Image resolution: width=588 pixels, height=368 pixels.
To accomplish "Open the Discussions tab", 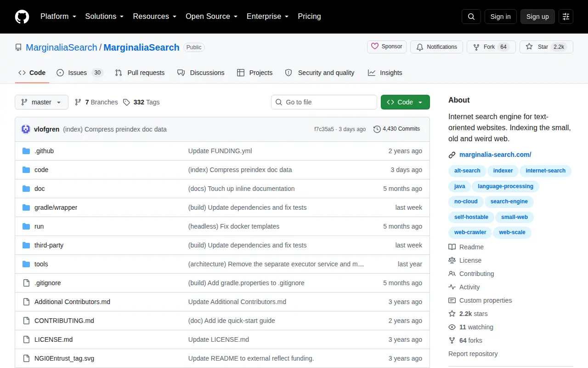I will coord(201,73).
